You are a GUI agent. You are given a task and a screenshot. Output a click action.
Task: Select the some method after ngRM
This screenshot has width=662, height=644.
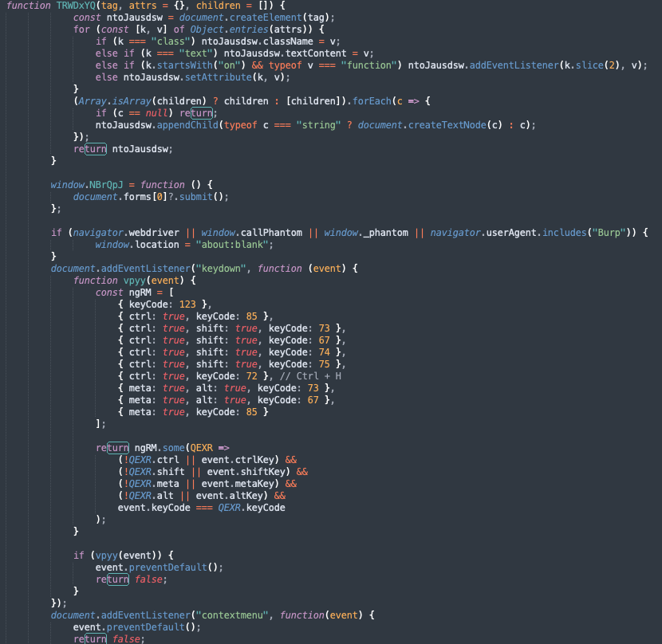(x=174, y=448)
